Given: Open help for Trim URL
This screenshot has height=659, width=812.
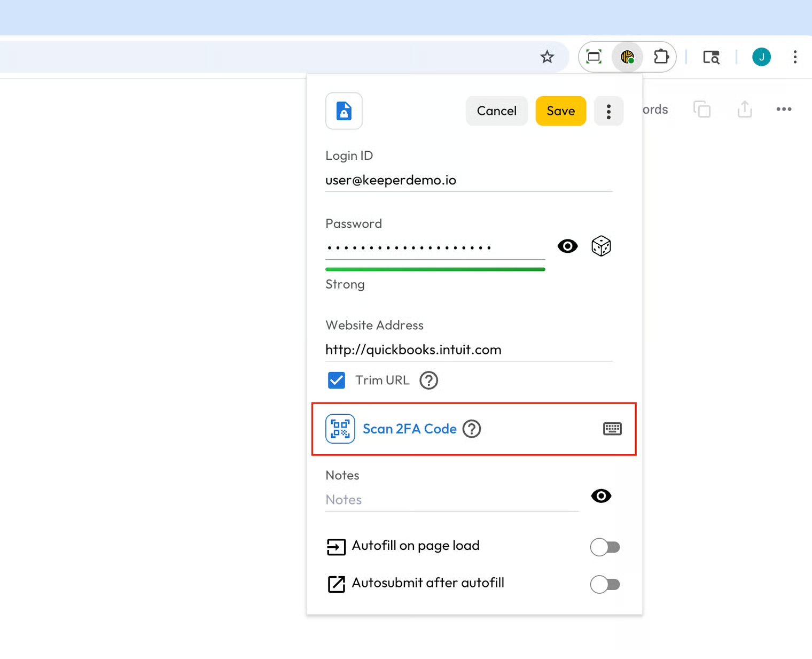Looking at the screenshot, I should tap(428, 381).
